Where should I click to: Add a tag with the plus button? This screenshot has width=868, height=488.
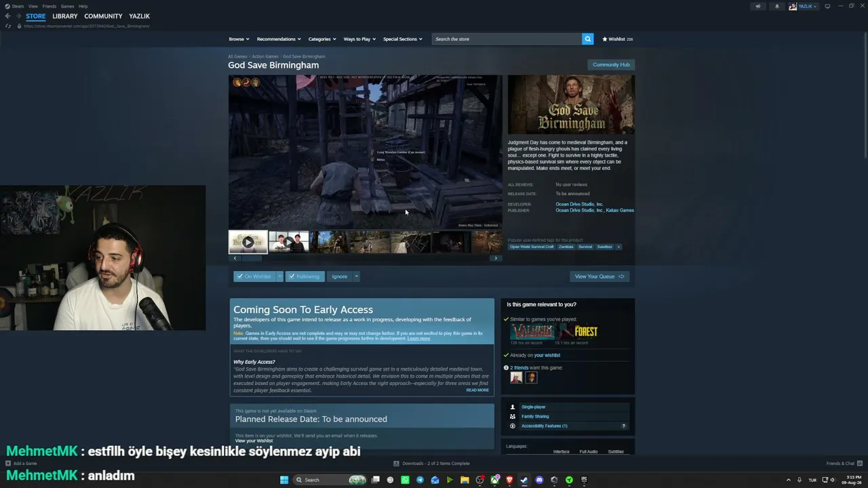tap(618, 247)
